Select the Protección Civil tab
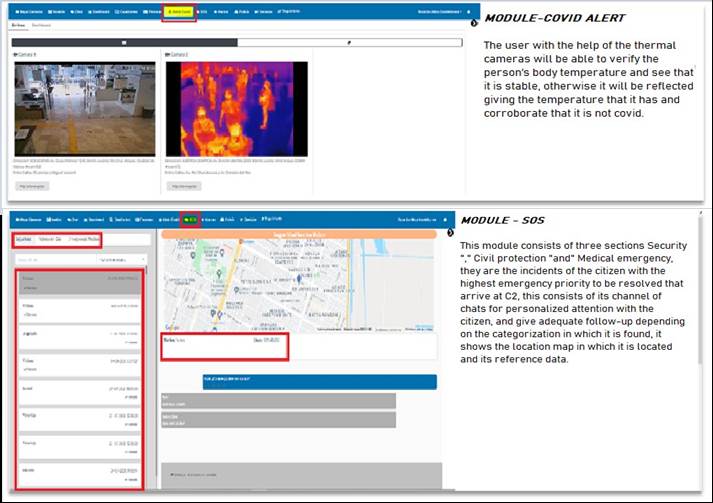 point(50,240)
